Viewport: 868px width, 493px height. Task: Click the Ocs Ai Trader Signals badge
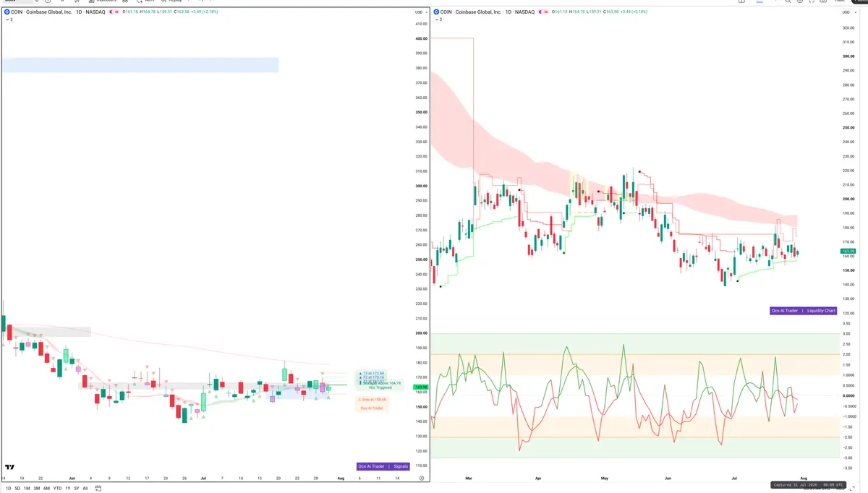click(383, 466)
